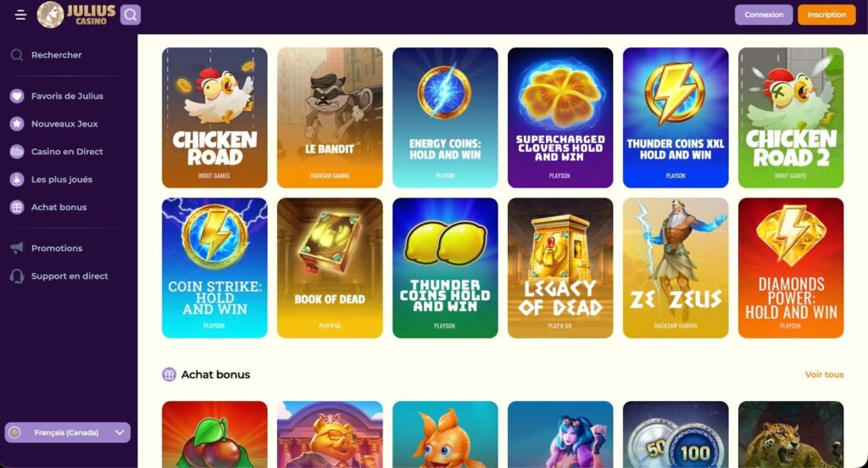
Task: Click the Julius Casino logo
Action: 76,14
